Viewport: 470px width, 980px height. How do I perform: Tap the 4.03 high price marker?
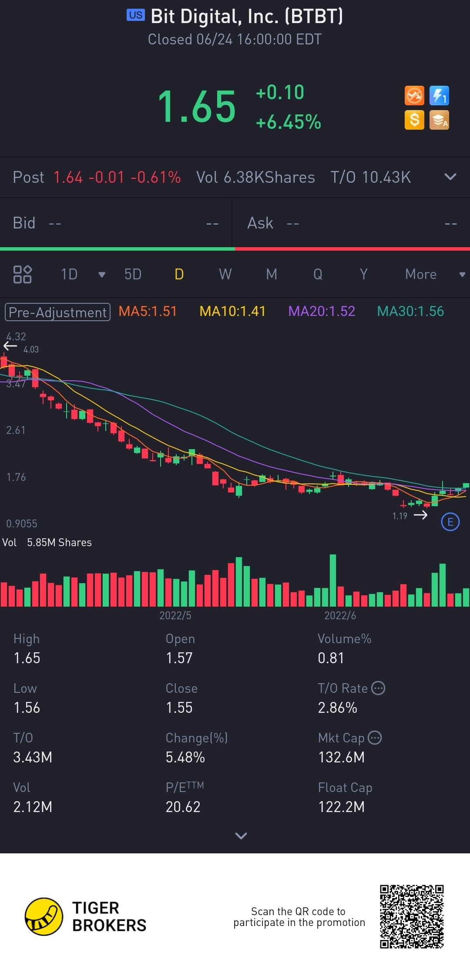click(31, 349)
